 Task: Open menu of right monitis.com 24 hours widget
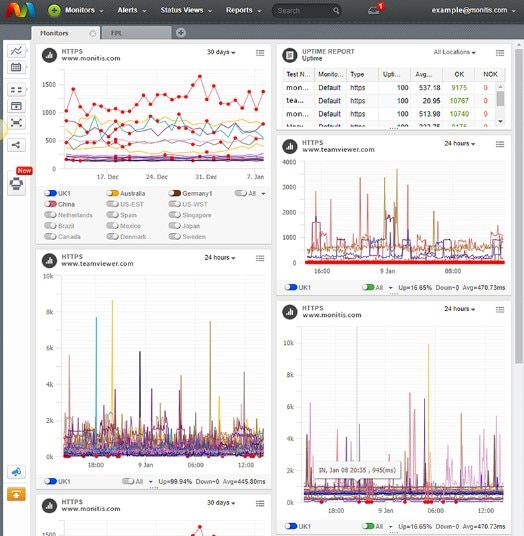tap(500, 309)
